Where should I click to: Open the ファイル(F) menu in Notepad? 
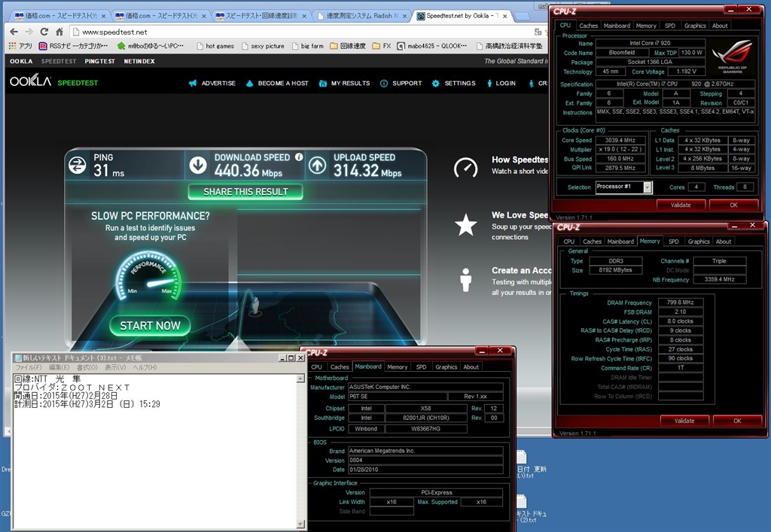[x=29, y=367]
